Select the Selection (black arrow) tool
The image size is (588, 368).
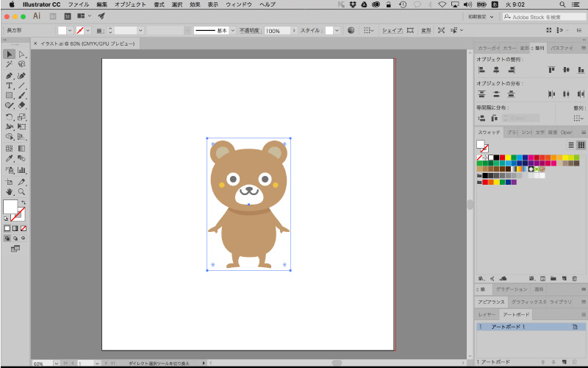(x=9, y=54)
